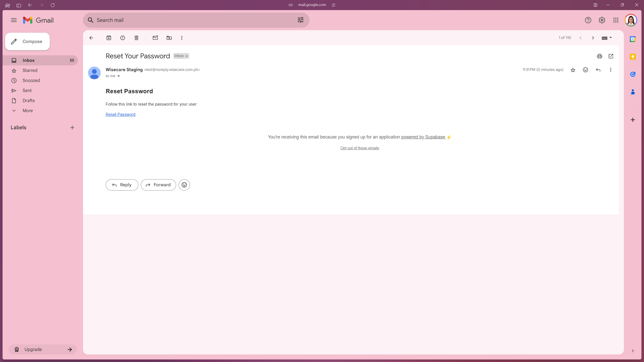Print the Reset Your Password email
The image size is (644, 362).
599,56
